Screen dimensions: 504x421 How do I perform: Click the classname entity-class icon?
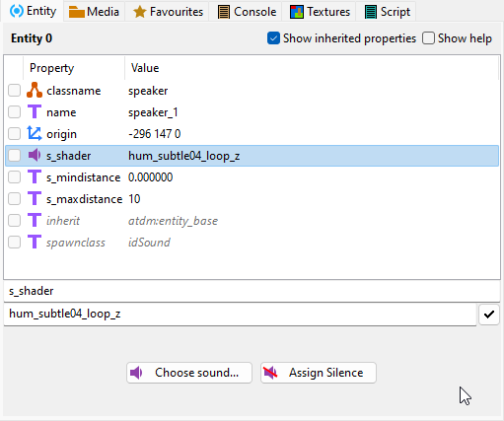tap(35, 90)
